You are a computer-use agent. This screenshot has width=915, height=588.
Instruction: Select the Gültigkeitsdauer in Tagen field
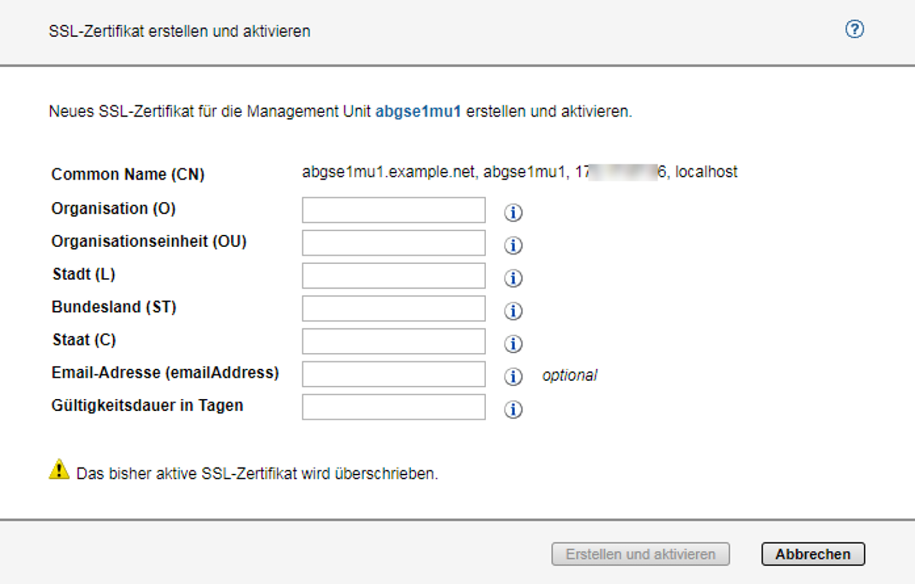pyautogui.click(x=393, y=407)
